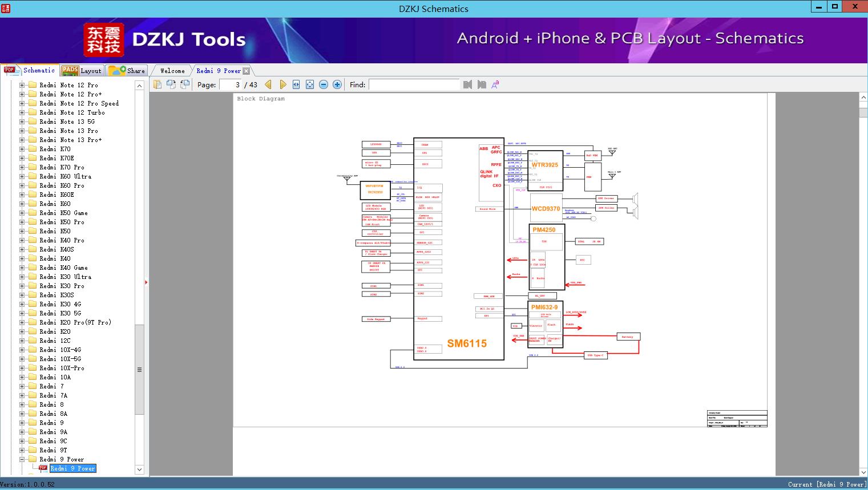Click the previous page arrow icon

(x=269, y=84)
